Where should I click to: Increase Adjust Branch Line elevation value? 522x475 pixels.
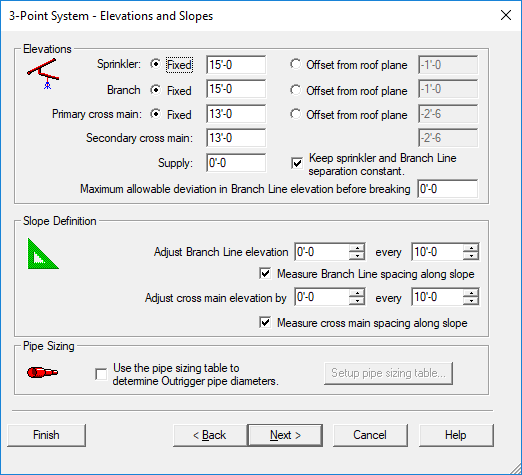pos(357,248)
